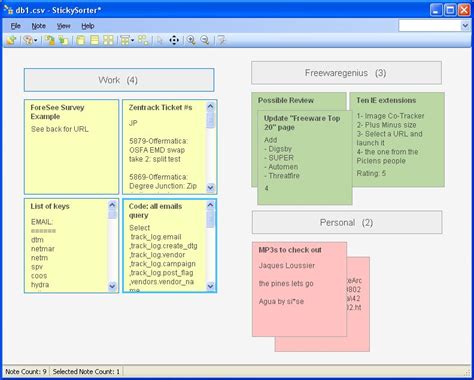Select the Work (4) group header
The height and width of the screenshot is (380, 474).
click(119, 80)
